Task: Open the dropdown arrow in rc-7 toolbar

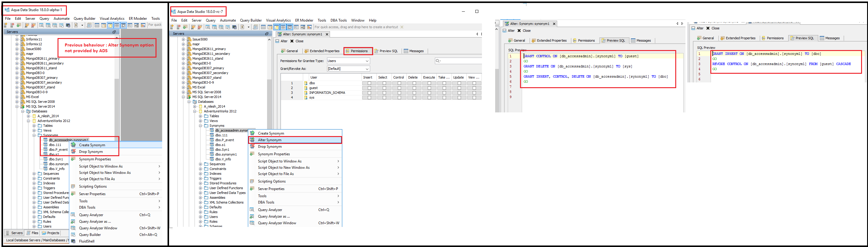Action: [x=249, y=27]
